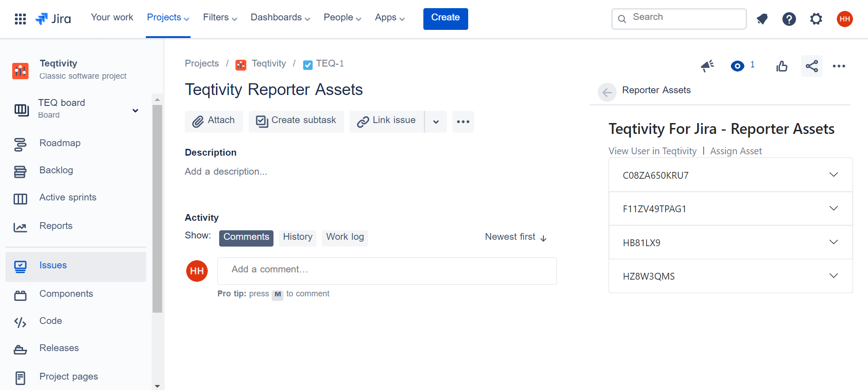Expand asset C08ZA650KRU7

pos(731,175)
